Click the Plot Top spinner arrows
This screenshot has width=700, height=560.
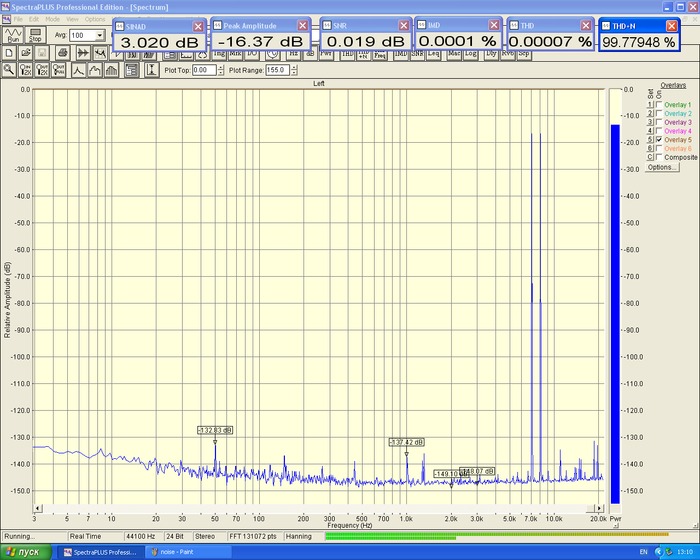(x=218, y=70)
